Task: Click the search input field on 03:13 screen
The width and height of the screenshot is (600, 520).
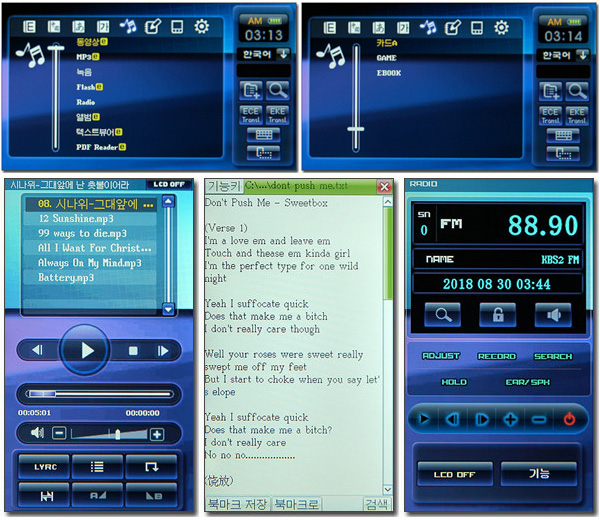Action: point(264,71)
